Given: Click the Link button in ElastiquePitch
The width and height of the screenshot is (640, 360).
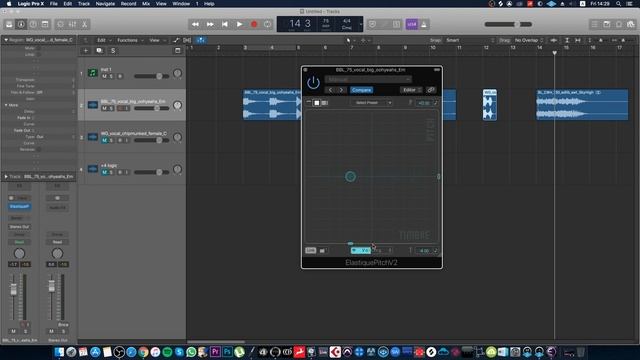Looking at the screenshot, I should pyautogui.click(x=311, y=250).
